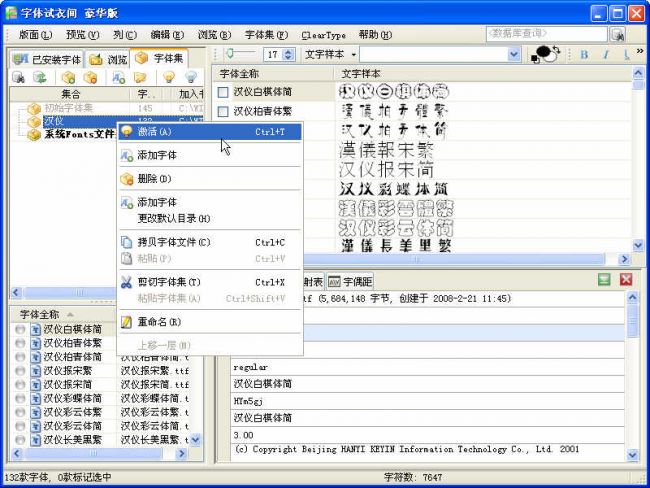Image resolution: width=650 pixels, height=488 pixels.
Task: Open the sample text combo box dropdown
Action: click(513, 54)
